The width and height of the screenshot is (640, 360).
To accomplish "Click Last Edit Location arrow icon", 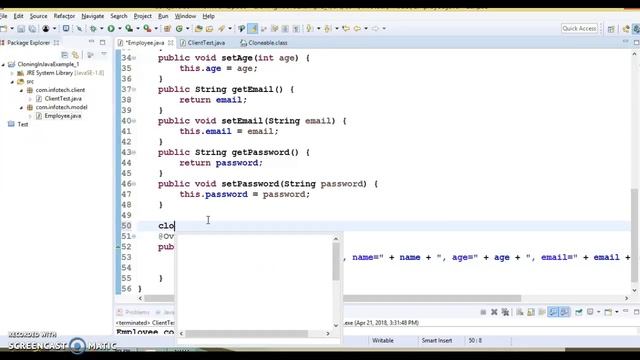I will pos(346,29).
